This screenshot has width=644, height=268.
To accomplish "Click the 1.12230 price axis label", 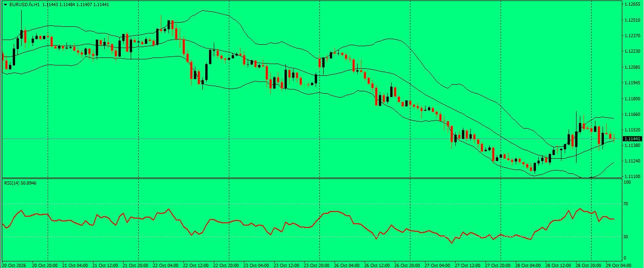I will coord(632,51).
